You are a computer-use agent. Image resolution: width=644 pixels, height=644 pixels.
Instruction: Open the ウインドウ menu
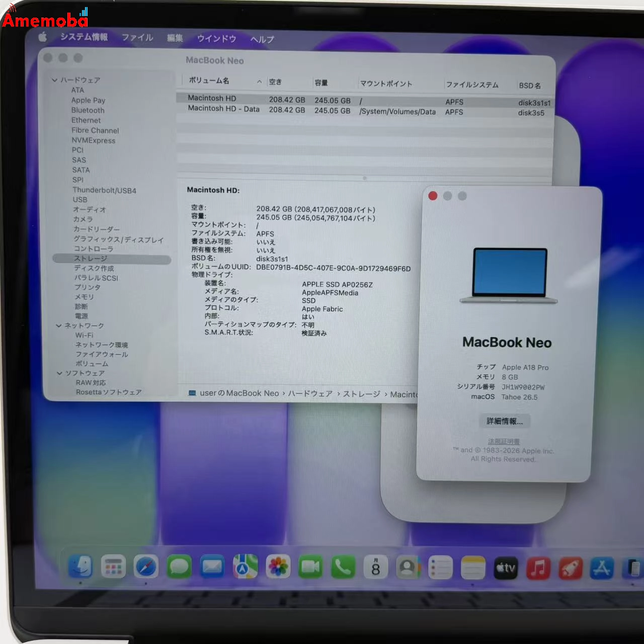(216, 39)
